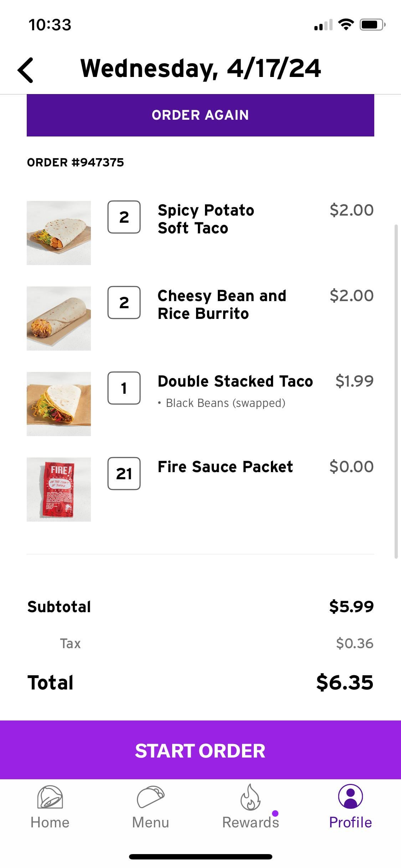401x868 pixels.
Task: Open the Home bell icon
Action: click(50, 797)
